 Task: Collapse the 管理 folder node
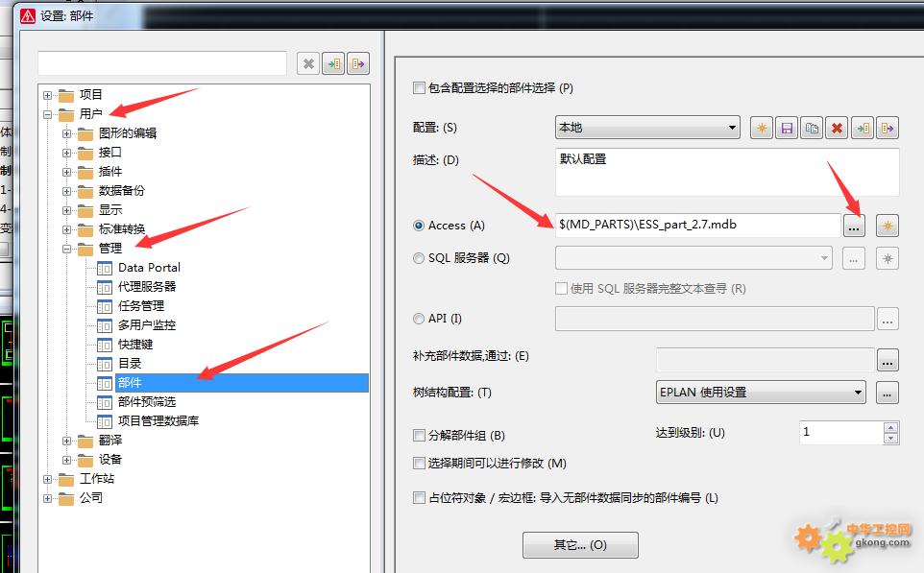tap(66, 249)
